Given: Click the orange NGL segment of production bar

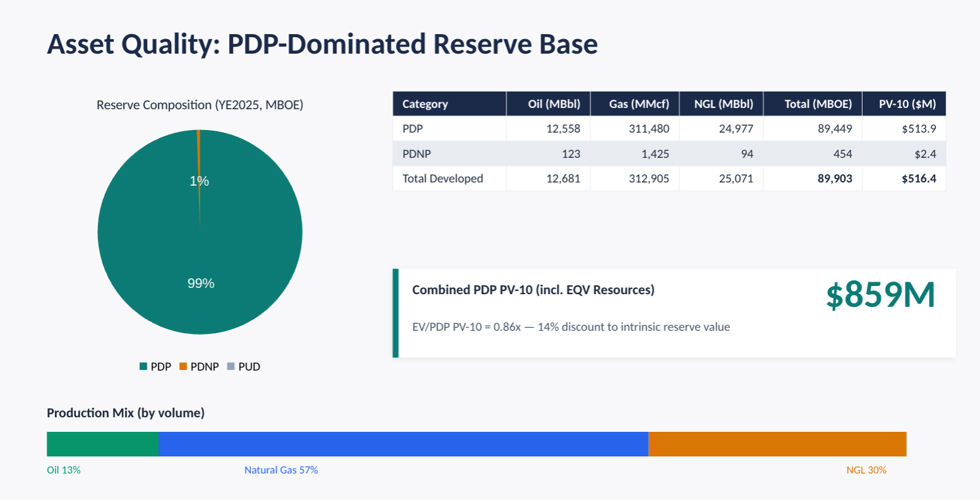Looking at the screenshot, I should pos(777,444).
